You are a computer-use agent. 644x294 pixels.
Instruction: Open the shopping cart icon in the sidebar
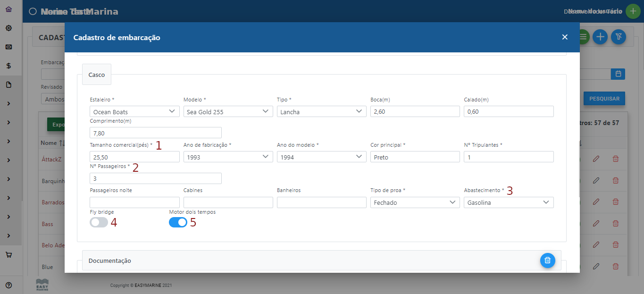8,255
